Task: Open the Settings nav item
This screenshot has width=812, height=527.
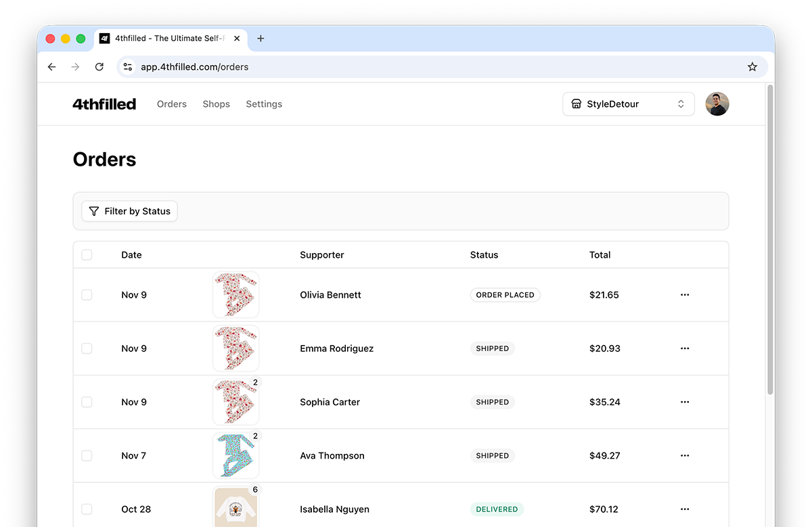Action: [264, 104]
